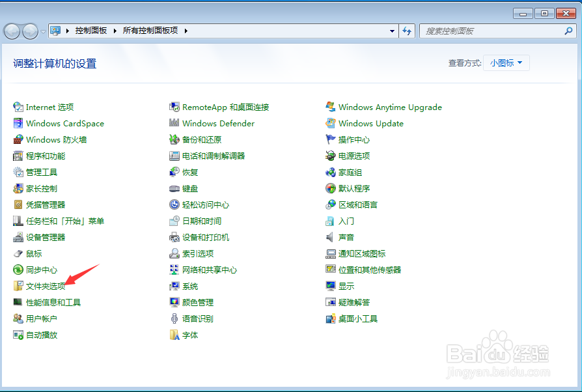Click the 备份和还原 icon
Screen dimensions: 582x392
[x=174, y=139]
